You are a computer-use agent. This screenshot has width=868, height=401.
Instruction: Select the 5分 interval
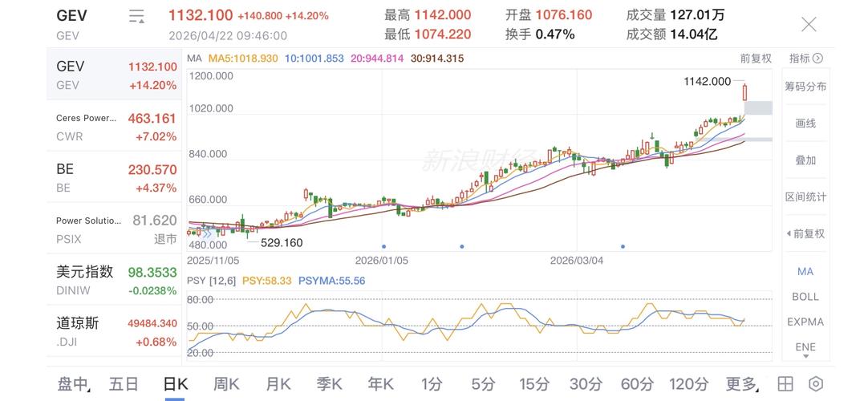[x=483, y=383]
